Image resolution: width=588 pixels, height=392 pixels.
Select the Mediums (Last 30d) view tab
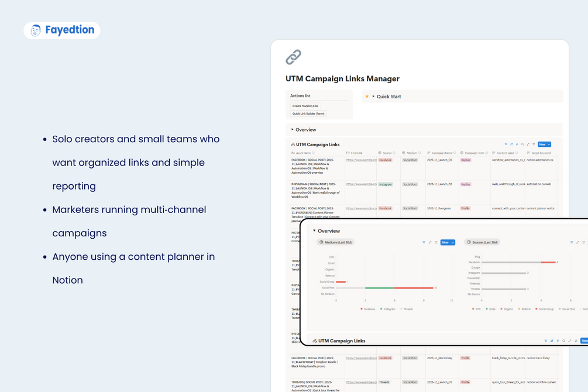pos(335,242)
